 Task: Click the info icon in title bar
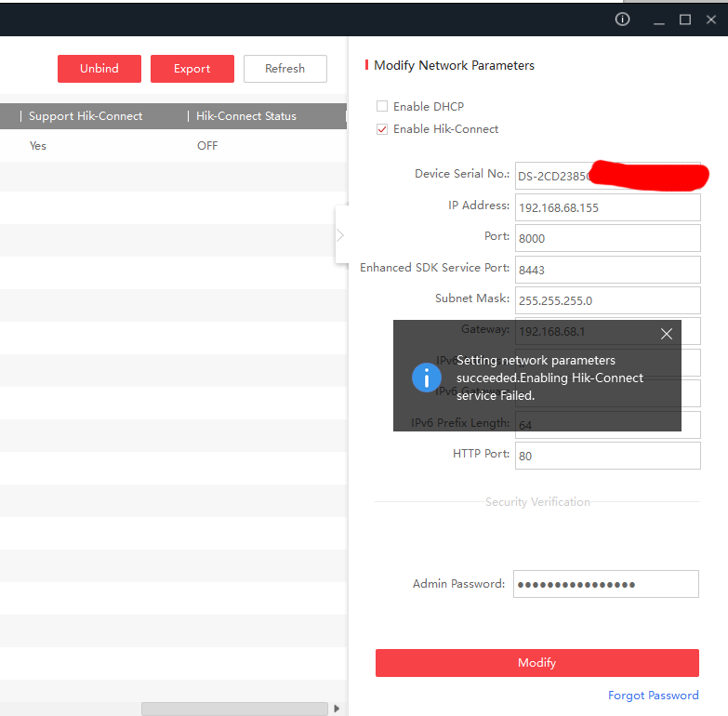(623, 20)
